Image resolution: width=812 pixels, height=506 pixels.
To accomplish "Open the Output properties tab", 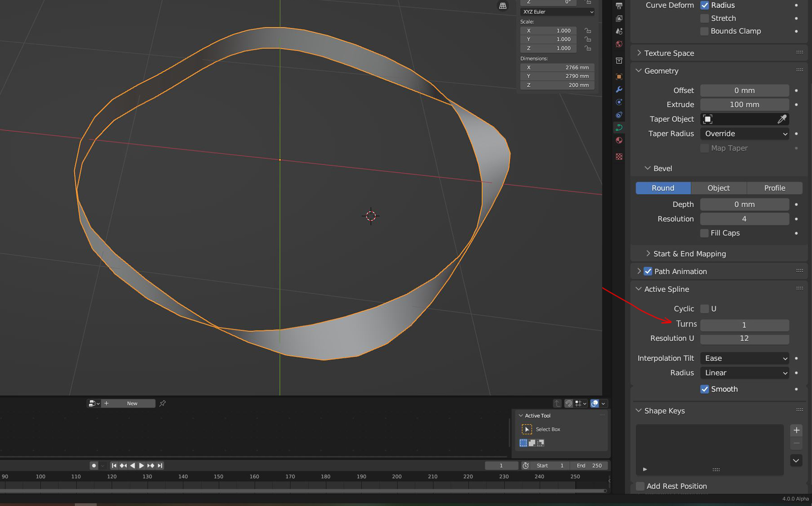I will 619,5.
